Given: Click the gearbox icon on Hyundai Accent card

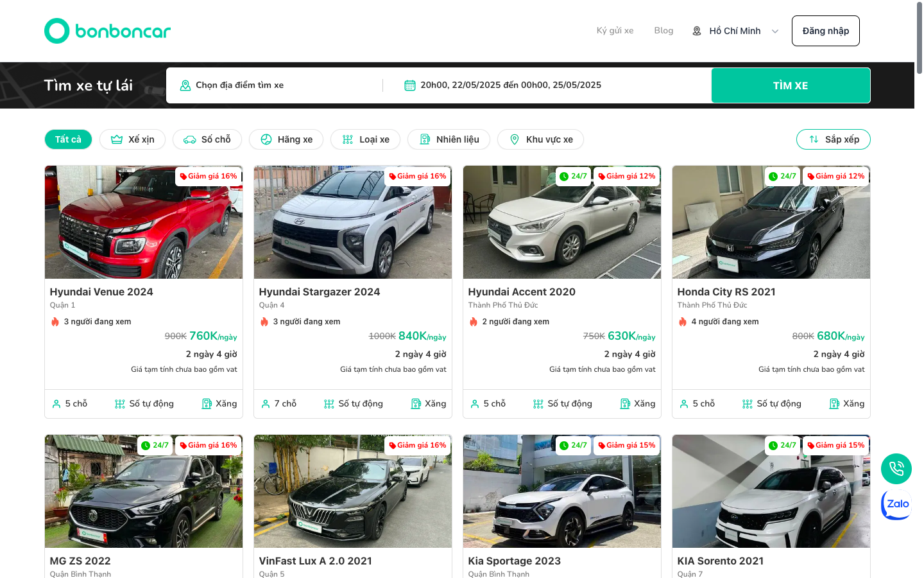Looking at the screenshot, I should [538, 404].
